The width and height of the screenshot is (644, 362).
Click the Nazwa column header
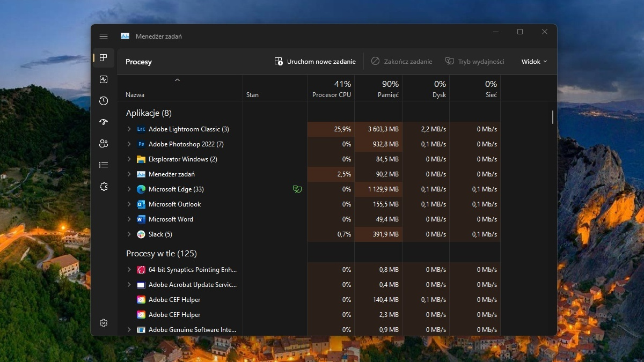click(135, 95)
